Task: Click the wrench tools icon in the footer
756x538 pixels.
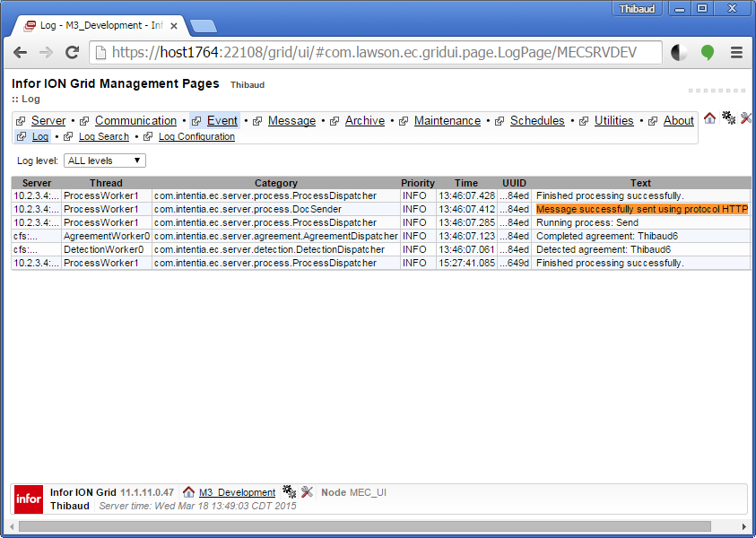Action: coord(307,491)
